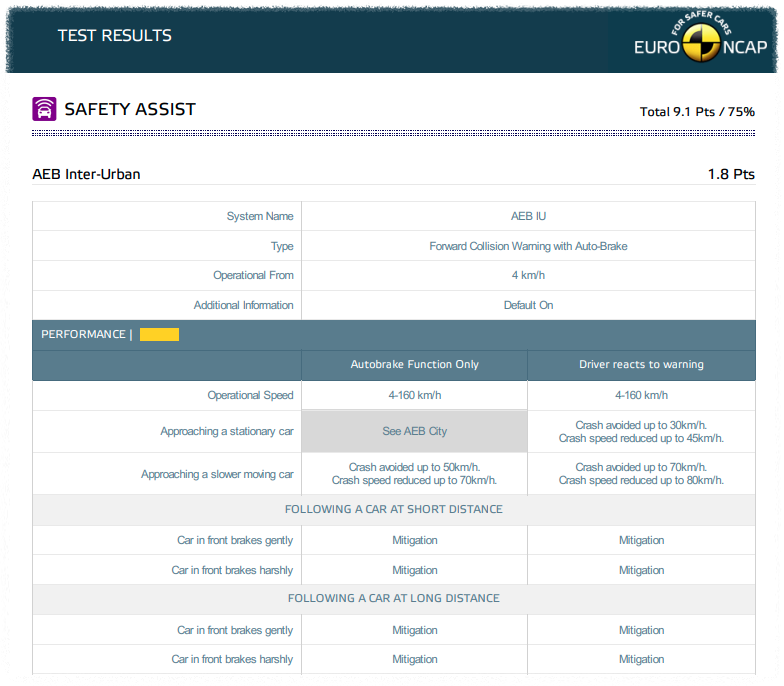Select 'Approaching a slower moving car' label
784x686 pixels.
coord(217,474)
